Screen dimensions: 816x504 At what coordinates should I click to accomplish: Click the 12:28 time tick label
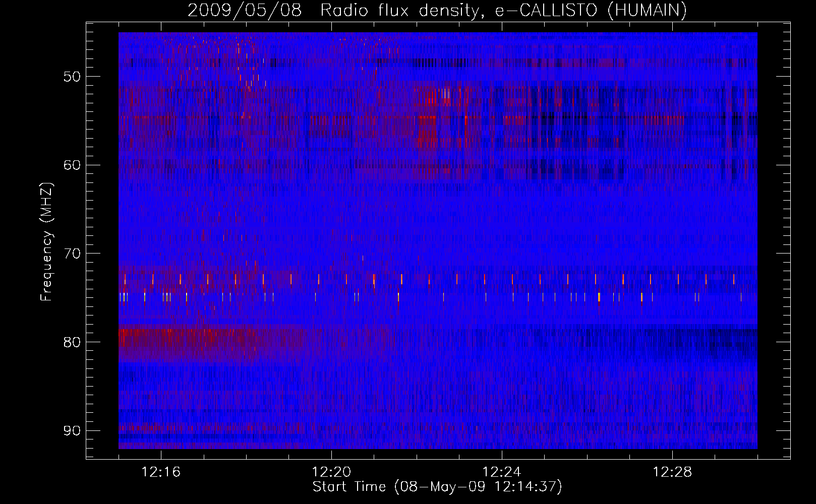pos(672,472)
